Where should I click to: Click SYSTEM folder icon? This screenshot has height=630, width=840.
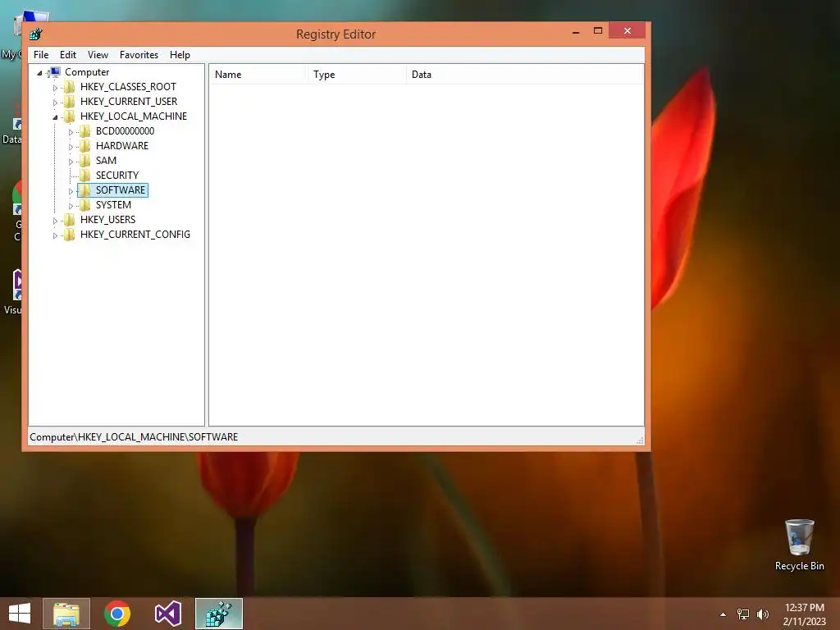[x=84, y=204]
